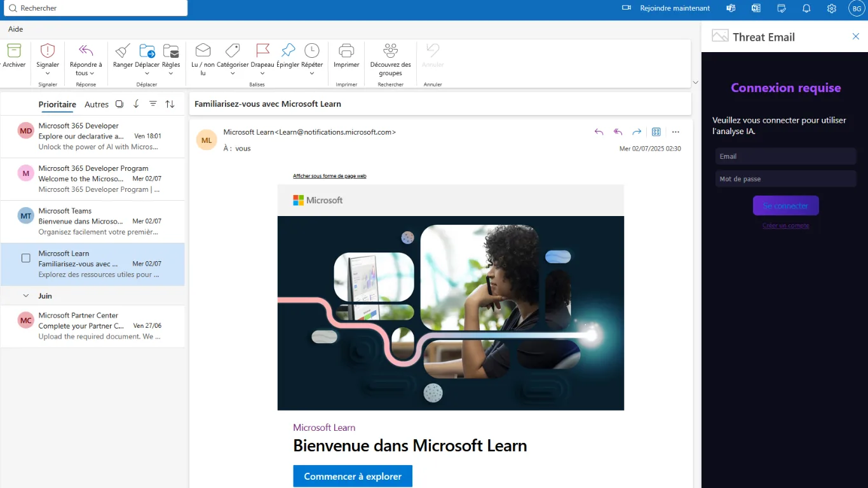Reply using the arrow in message header
The image size is (868, 488).
coord(599,132)
